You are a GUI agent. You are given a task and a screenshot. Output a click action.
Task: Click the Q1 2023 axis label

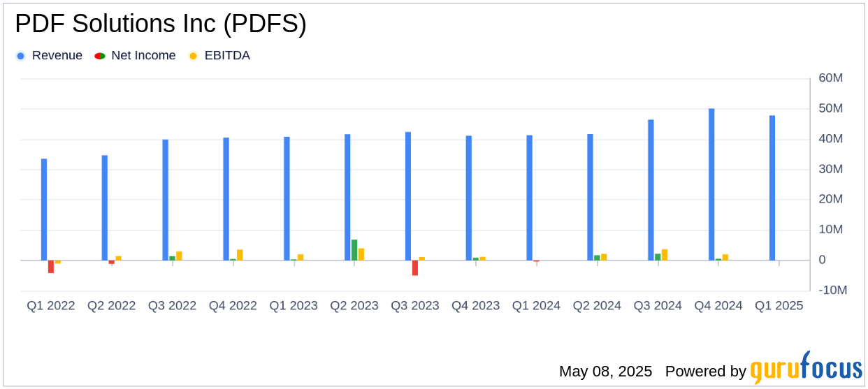294,306
